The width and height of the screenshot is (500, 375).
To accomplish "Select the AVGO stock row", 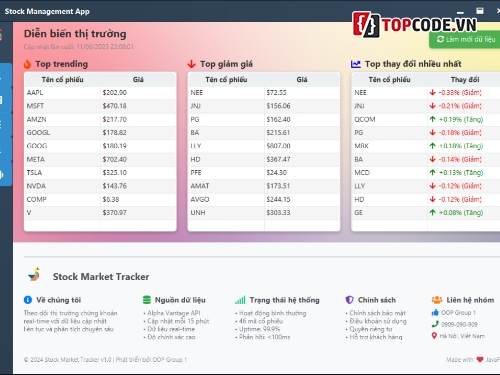I will coord(264,199).
